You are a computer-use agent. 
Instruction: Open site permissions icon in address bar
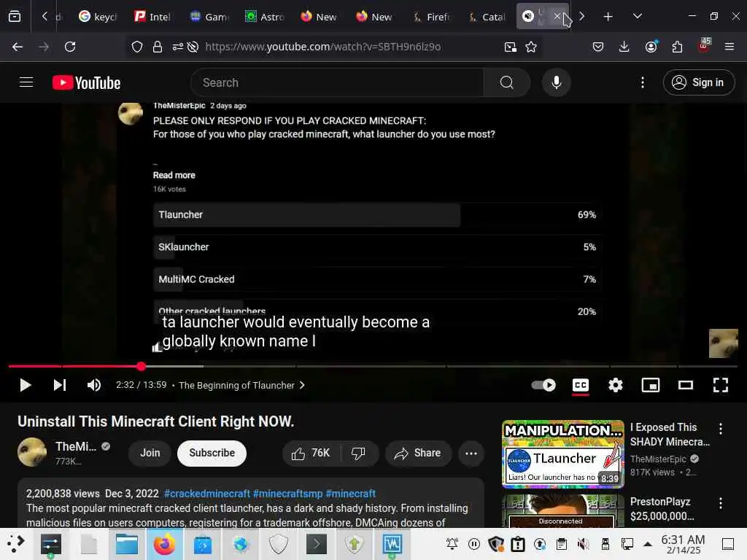[x=178, y=47]
